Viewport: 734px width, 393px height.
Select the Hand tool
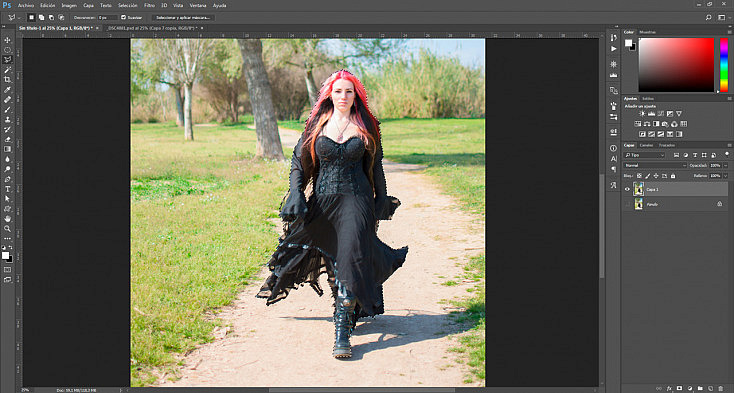[x=7, y=218]
